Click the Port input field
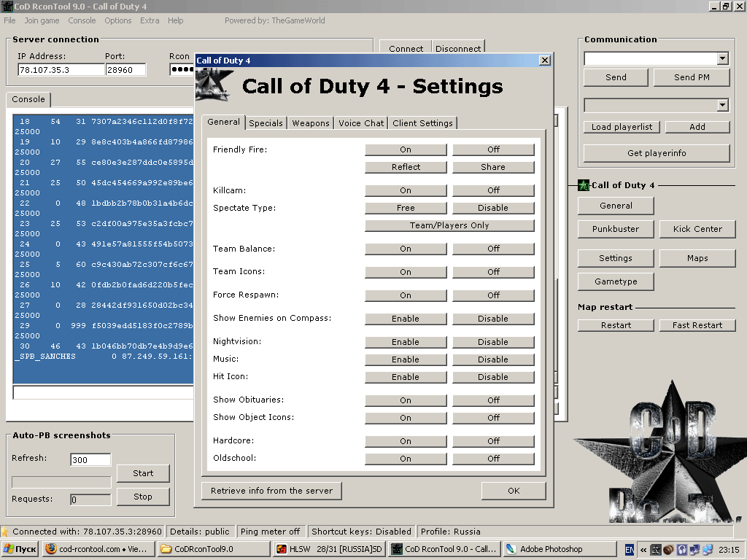Viewport: 747px width, 560px height. pos(125,70)
